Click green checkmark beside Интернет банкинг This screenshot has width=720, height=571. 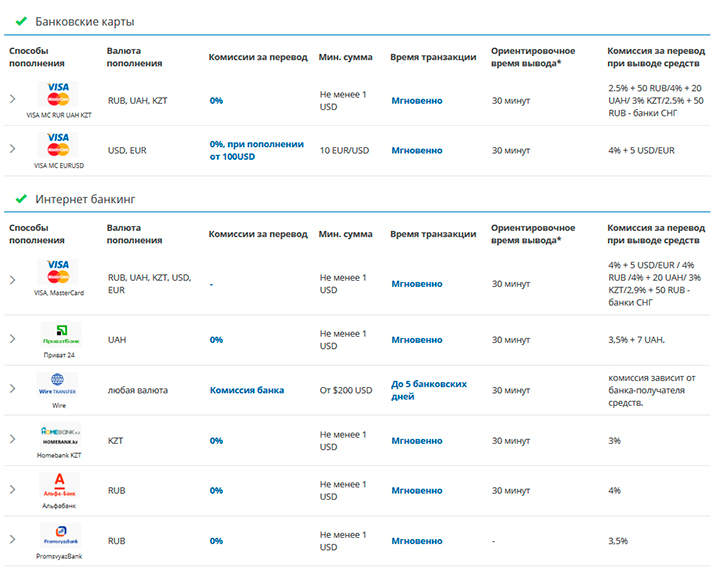(20, 199)
